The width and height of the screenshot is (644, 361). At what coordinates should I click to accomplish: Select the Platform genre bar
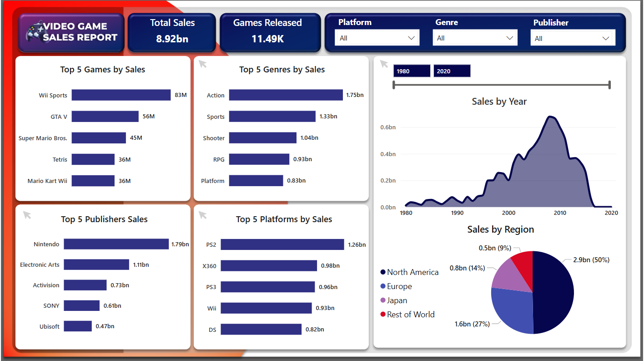(256, 181)
